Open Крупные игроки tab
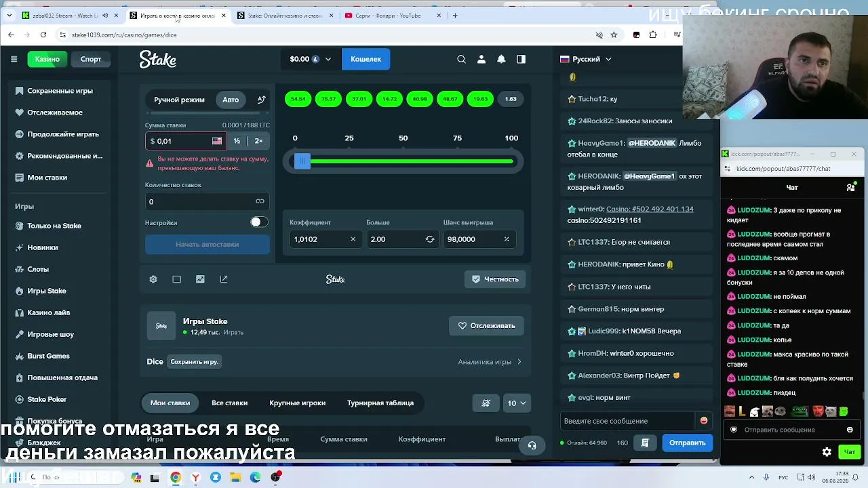 297,403
